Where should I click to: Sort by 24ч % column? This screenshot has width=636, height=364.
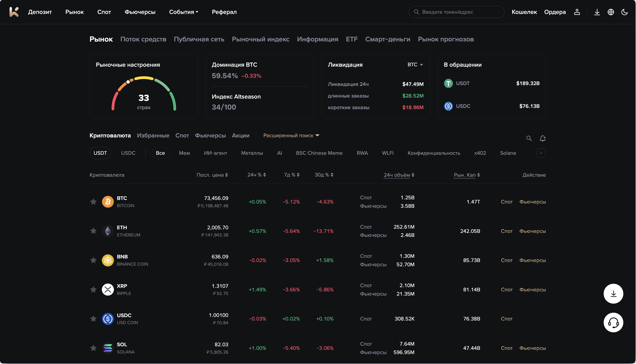[257, 175]
